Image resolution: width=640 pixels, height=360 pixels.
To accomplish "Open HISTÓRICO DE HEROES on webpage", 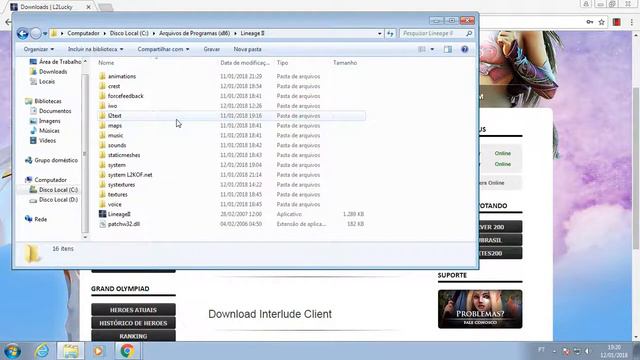I will click(x=133, y=323).
